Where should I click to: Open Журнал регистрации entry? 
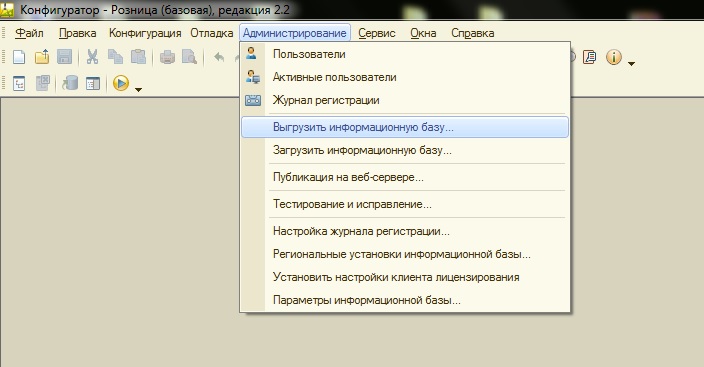click(x=405, y=100)
